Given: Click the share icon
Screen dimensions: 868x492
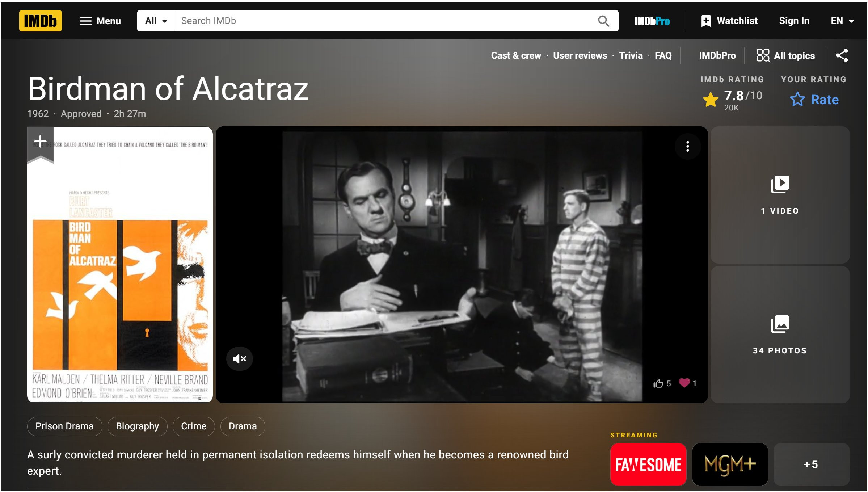Looking at the screenshot, I should tap(842, 55).
